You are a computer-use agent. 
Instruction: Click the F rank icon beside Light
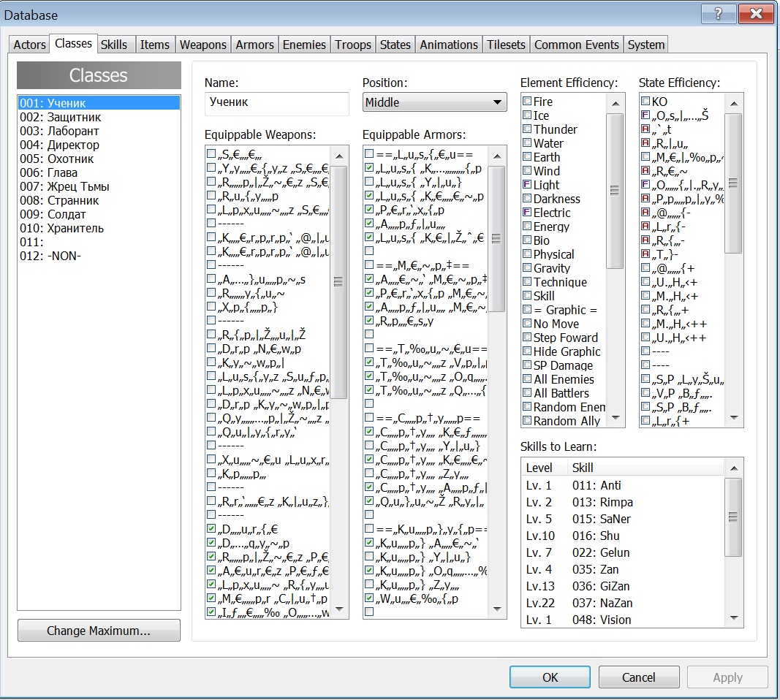coord(527,186)
